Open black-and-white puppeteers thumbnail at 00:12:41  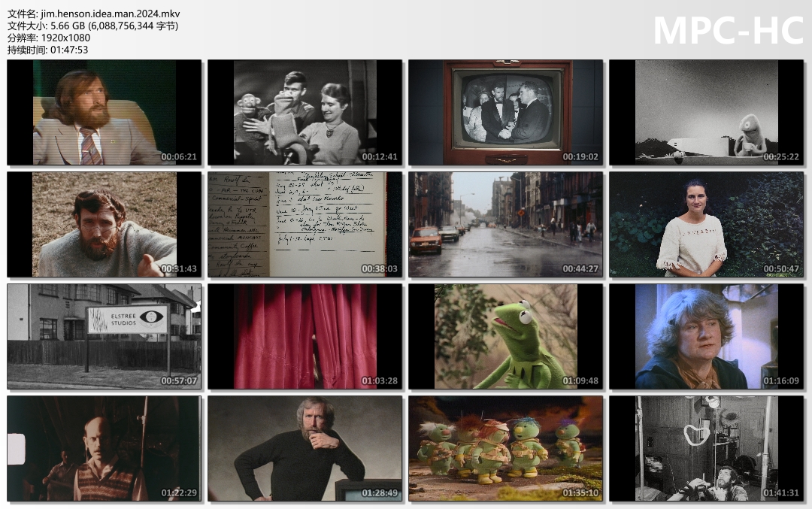coord(304,113)
